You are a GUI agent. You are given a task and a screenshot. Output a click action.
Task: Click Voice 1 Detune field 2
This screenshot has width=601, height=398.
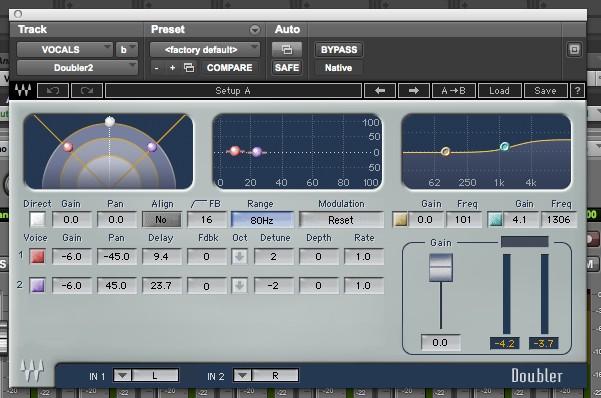tap(274, 257)
